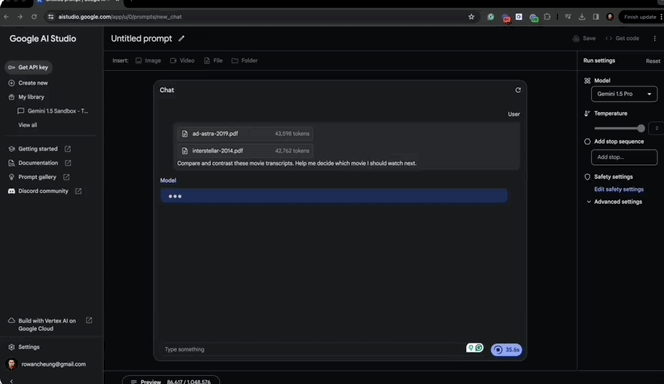Insert a Video into the prompt
The image size is (664, 384).
182,61
